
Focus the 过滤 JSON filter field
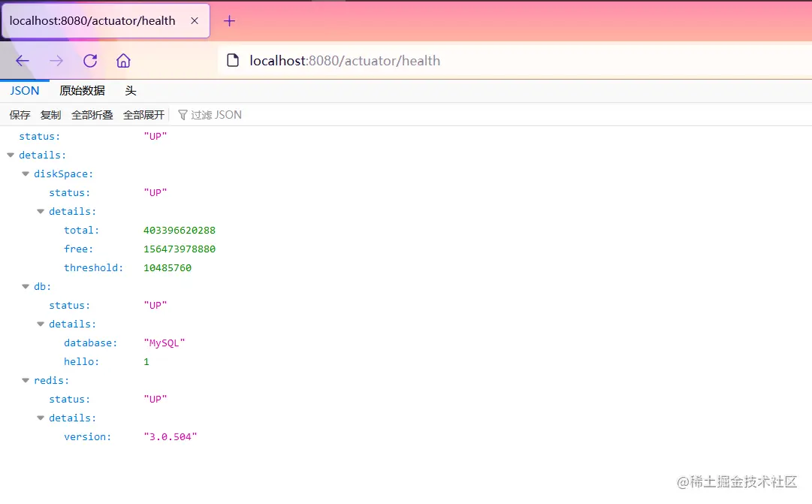[x=216, y=115]
